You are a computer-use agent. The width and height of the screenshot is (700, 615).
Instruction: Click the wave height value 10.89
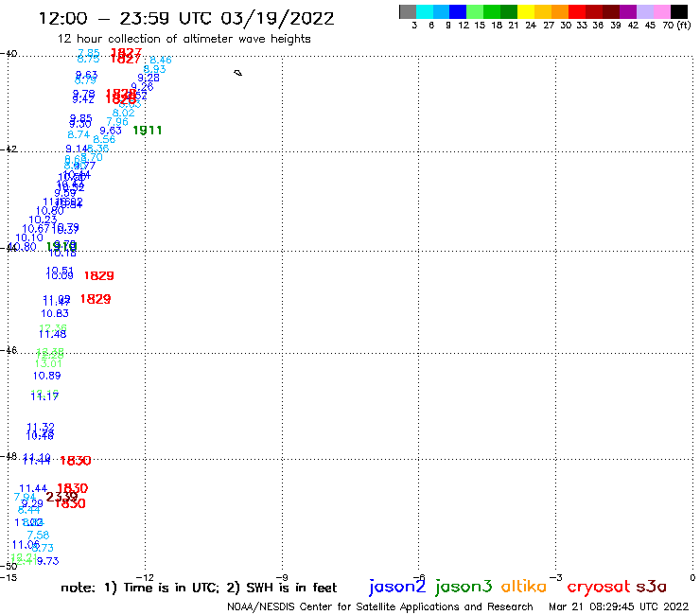47,376
